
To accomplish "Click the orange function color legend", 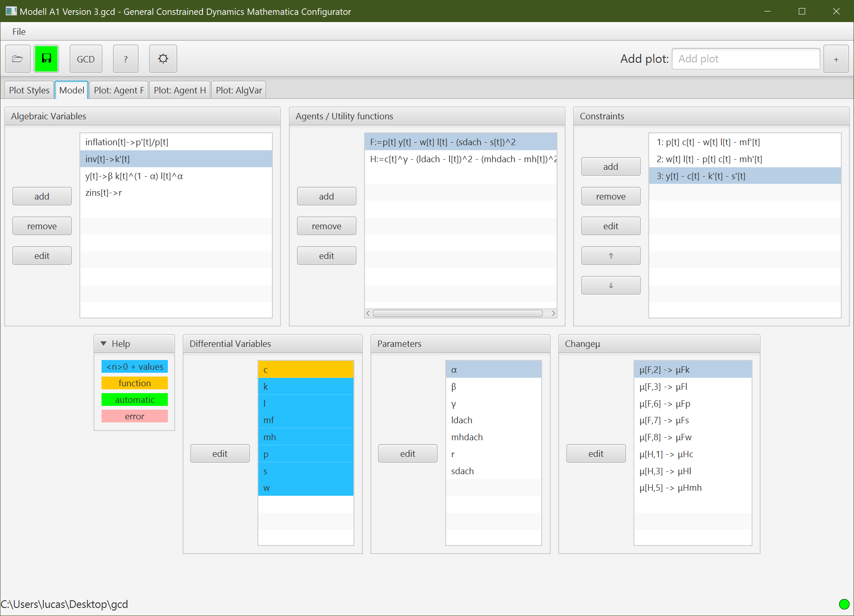I will click(x=134, y=383).
